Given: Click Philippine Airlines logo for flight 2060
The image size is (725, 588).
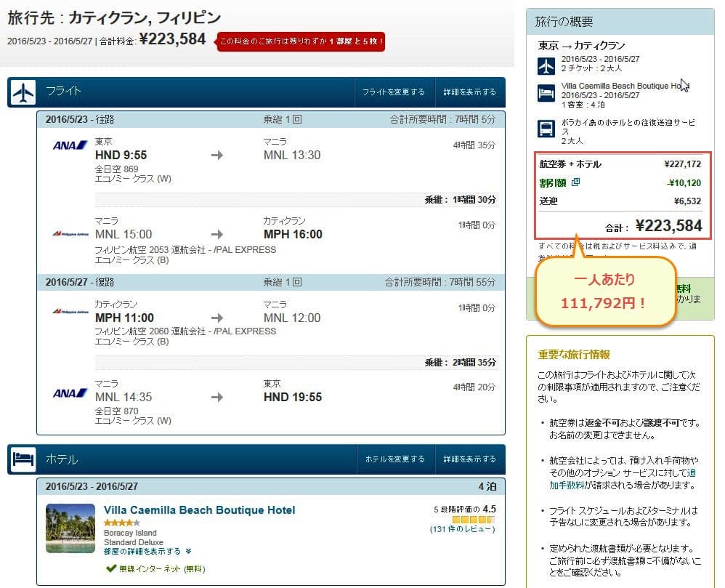Looking at the screenshot, I should tap(70, 311).
